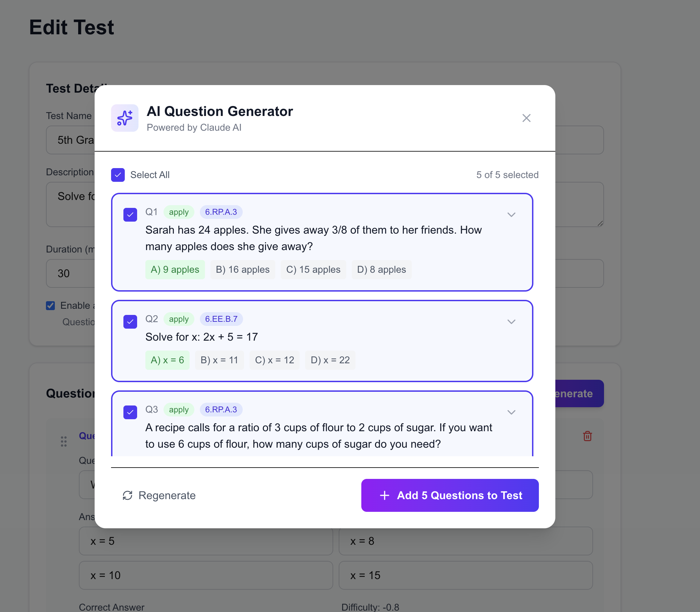Viewport: 700px width, 612px height.
Task: Click Add 5 Questions to Test
Action: point(450,495)
